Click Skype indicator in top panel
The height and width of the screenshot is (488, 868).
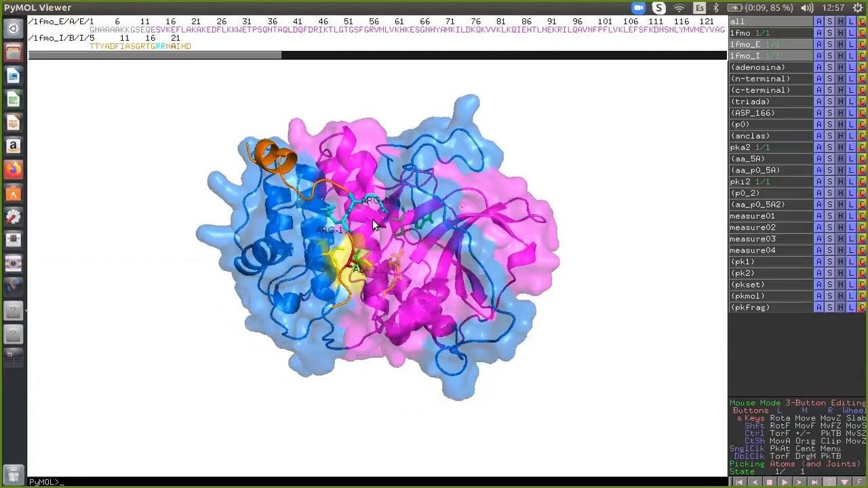coord(658,7)
